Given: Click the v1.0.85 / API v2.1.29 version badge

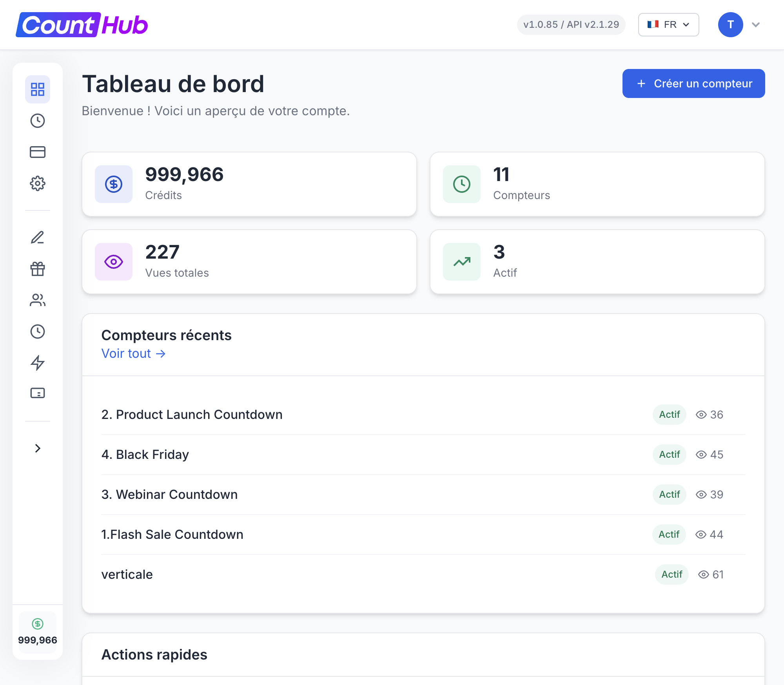Looking at the screenshot, I should click(x=571, y=24).
